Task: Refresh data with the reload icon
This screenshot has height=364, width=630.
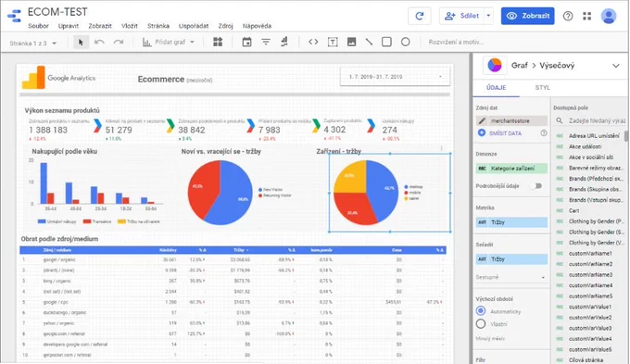Action: click(x=420, y=16)
